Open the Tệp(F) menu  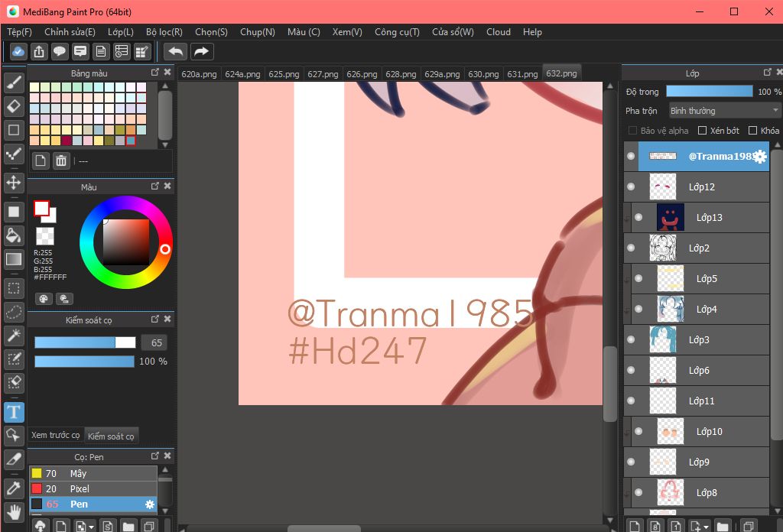19,32
